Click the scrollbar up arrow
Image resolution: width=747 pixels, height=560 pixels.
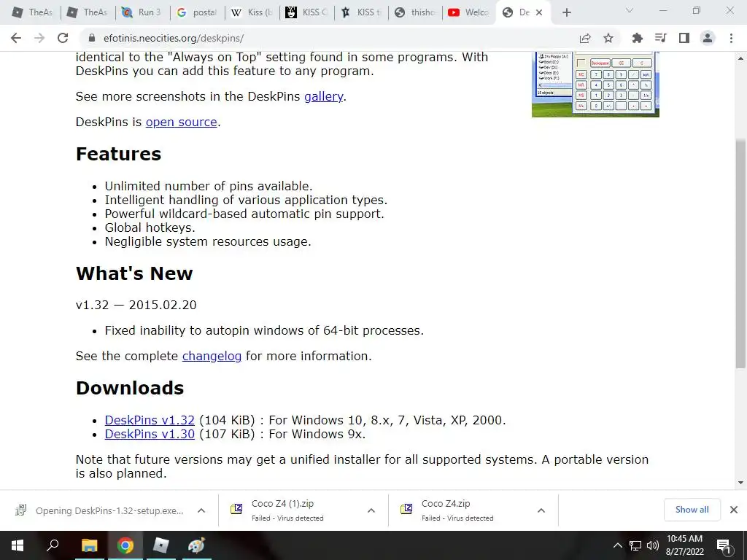tap(740, 58)
